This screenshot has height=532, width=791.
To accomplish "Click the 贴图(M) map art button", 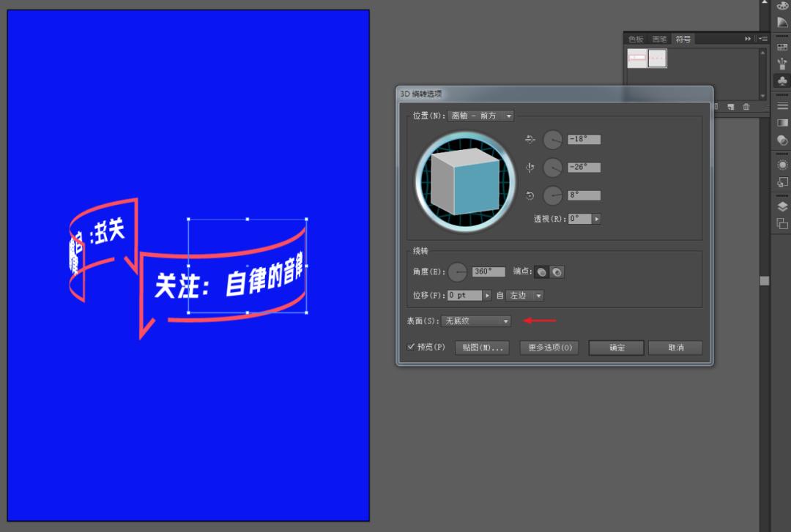I will pyautogui.click(x=482, y=348).
